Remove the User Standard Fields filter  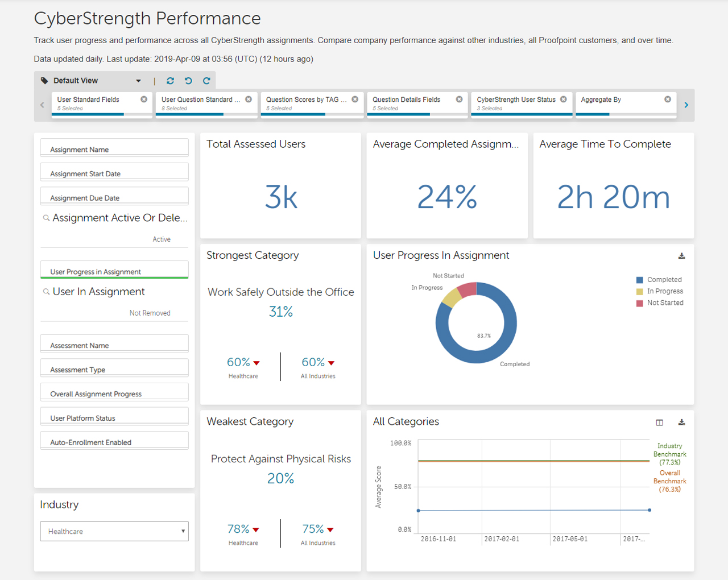click(x=144, y=99)
